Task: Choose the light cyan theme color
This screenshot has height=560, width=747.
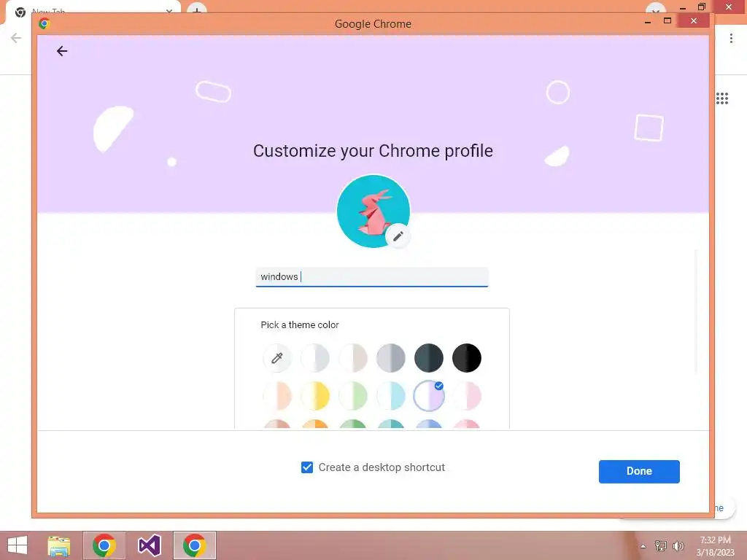Action: tap(391, 396)
